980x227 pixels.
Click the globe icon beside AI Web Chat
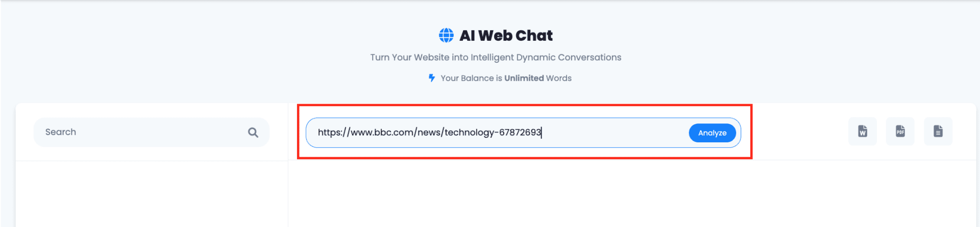pyautogui.click(x=446, y=35)
